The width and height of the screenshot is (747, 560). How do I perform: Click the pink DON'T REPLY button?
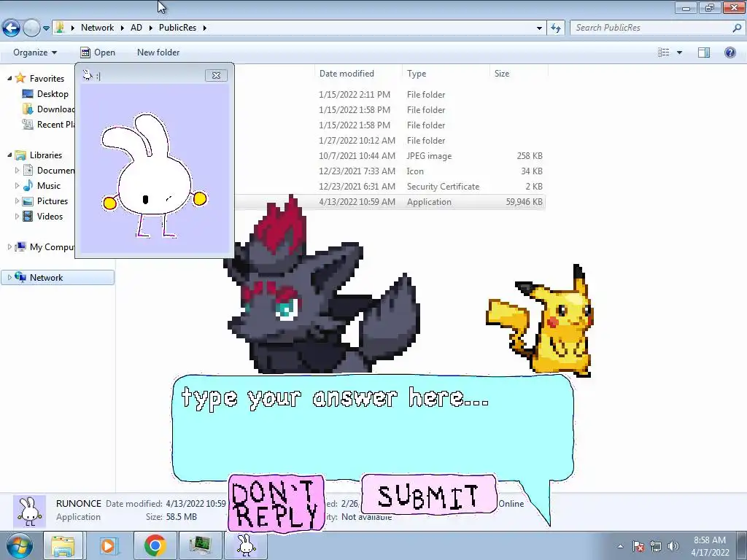276,503
